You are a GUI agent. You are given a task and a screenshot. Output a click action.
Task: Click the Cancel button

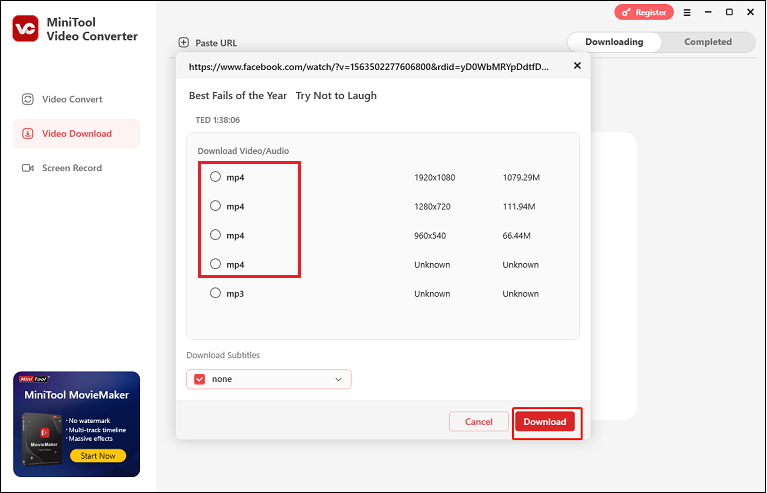478,422
